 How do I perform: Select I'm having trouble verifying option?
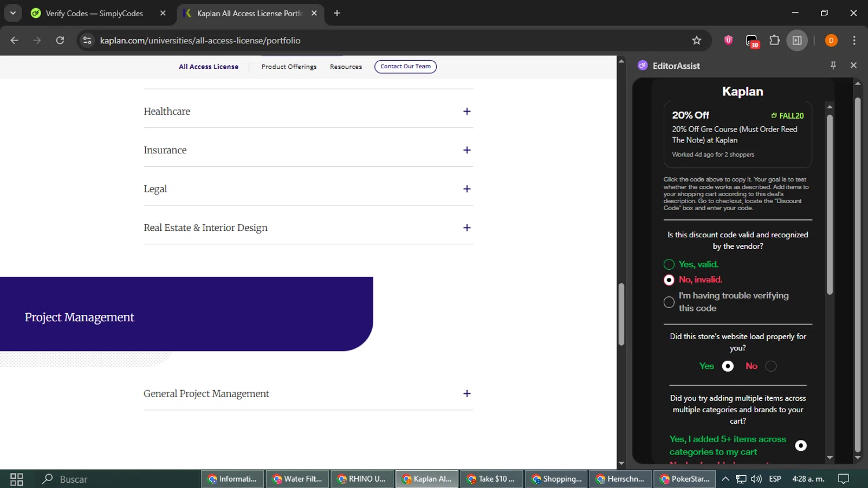pos(669,302)
